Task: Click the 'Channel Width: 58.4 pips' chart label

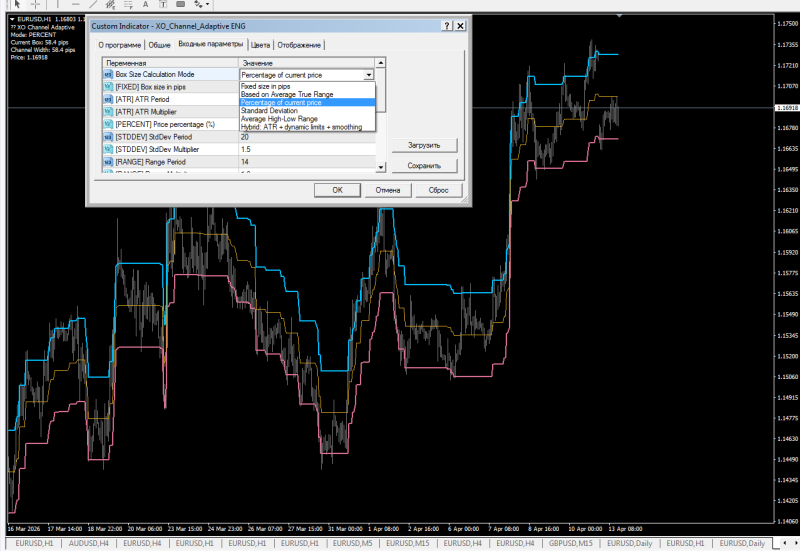Action: (x=43, y=50)
